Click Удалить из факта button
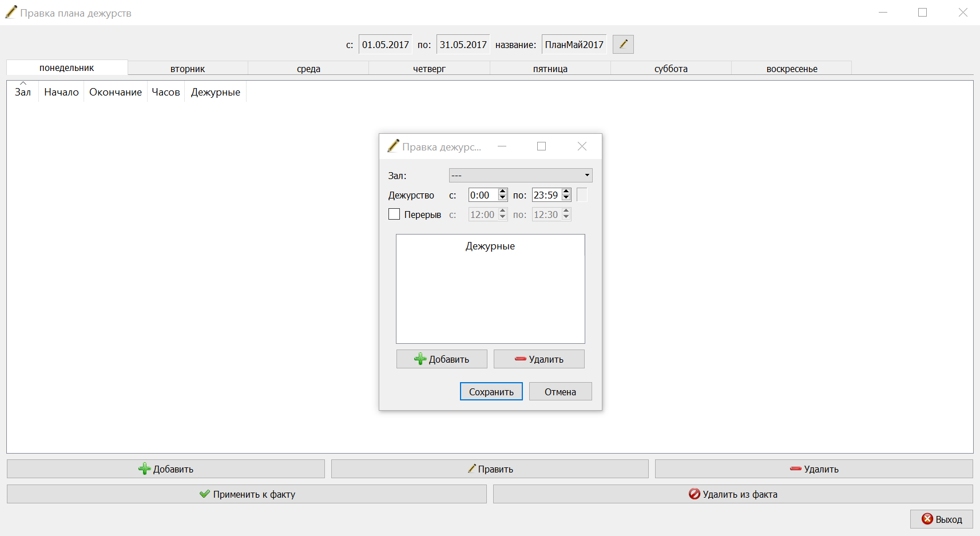980x536 pixels. point(733,494)
